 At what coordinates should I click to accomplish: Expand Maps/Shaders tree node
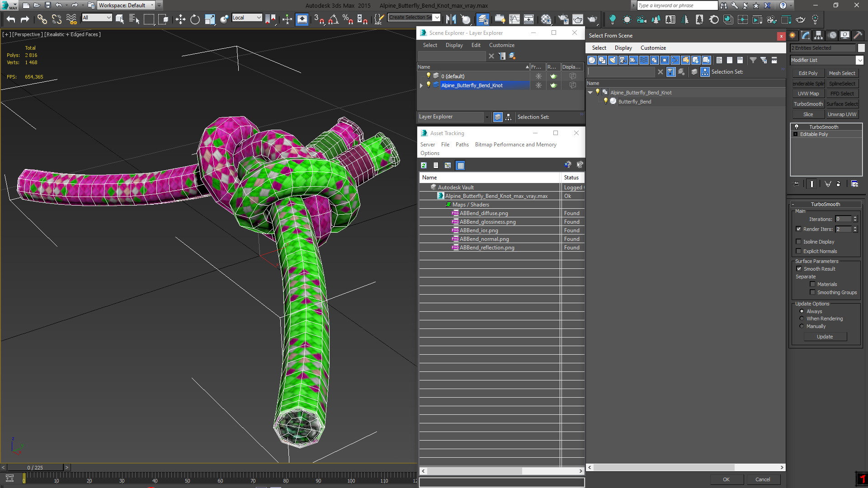(448, 204)
